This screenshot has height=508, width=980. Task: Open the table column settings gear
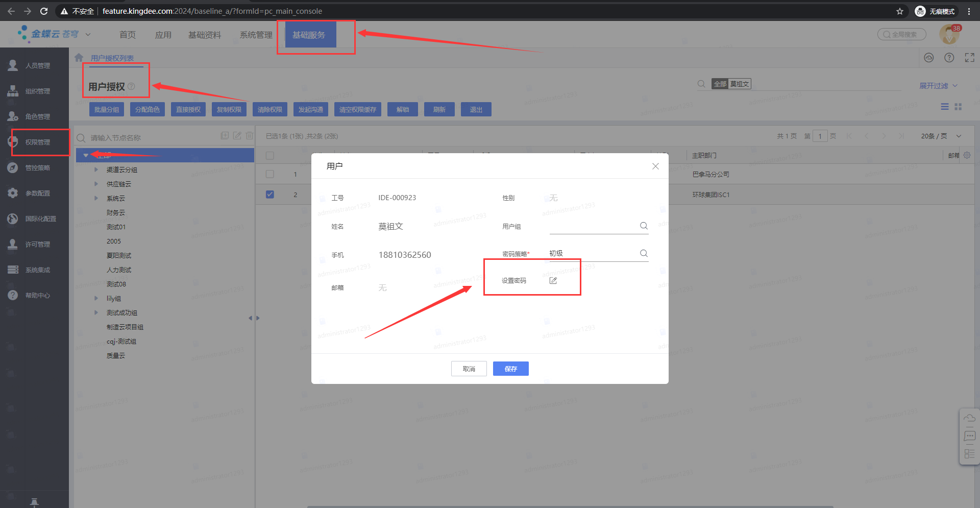(967, 155)
